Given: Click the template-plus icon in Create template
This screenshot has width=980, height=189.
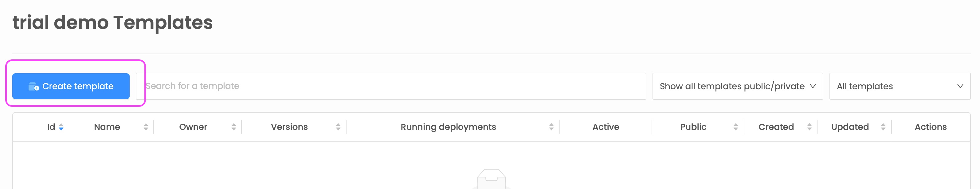Looking at the screenshot, I should [33, 86].
